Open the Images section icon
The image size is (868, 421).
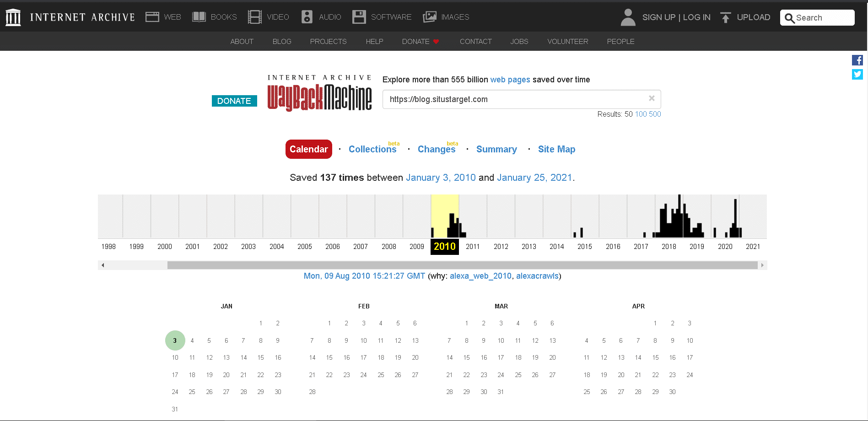pyautogui.click(x=429, y=17)
